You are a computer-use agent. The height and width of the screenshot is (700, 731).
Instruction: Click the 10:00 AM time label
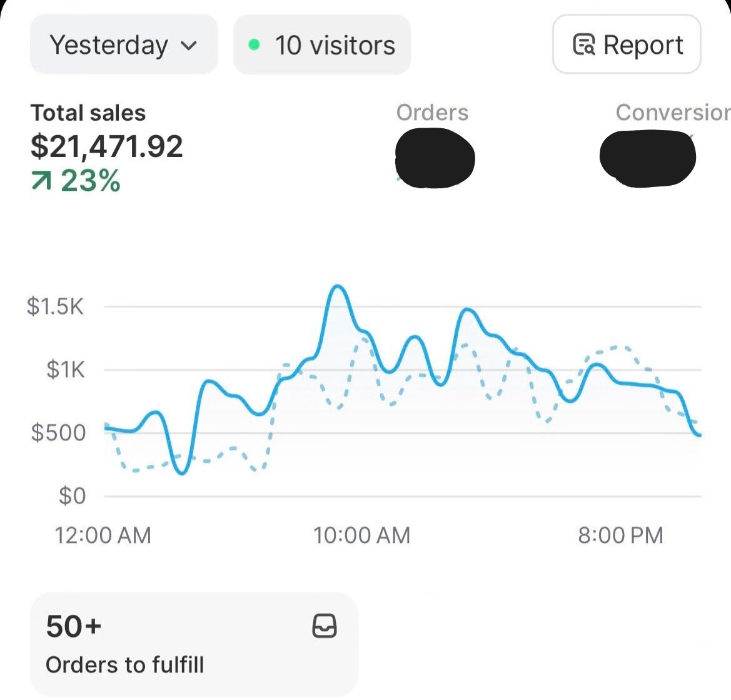click(x=362, y=535)
